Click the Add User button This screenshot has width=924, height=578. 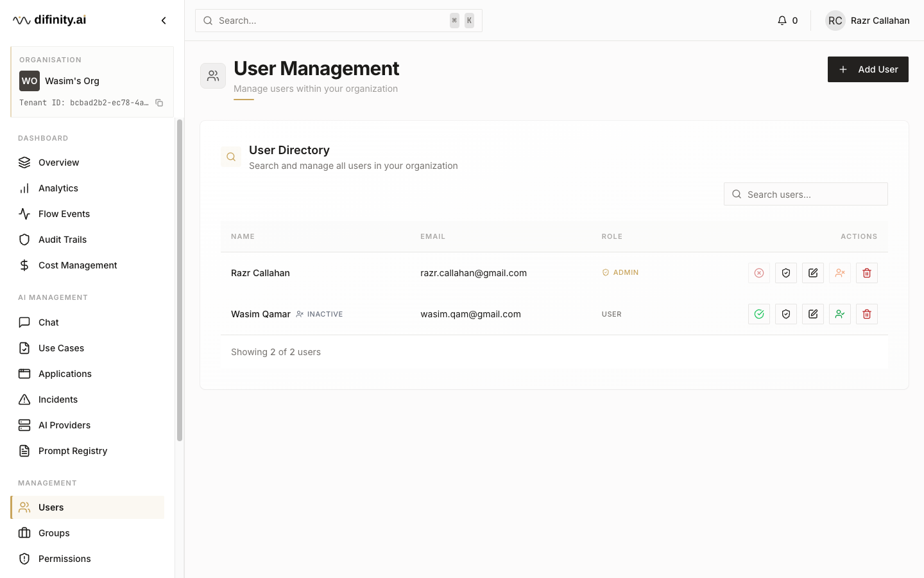pos(868,69)
